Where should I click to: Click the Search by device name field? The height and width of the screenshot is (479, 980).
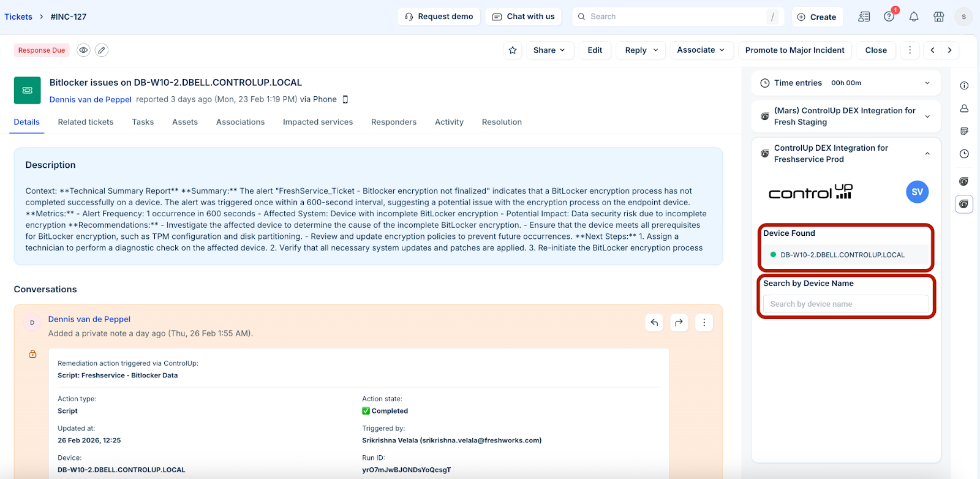(x=846, y=304)
